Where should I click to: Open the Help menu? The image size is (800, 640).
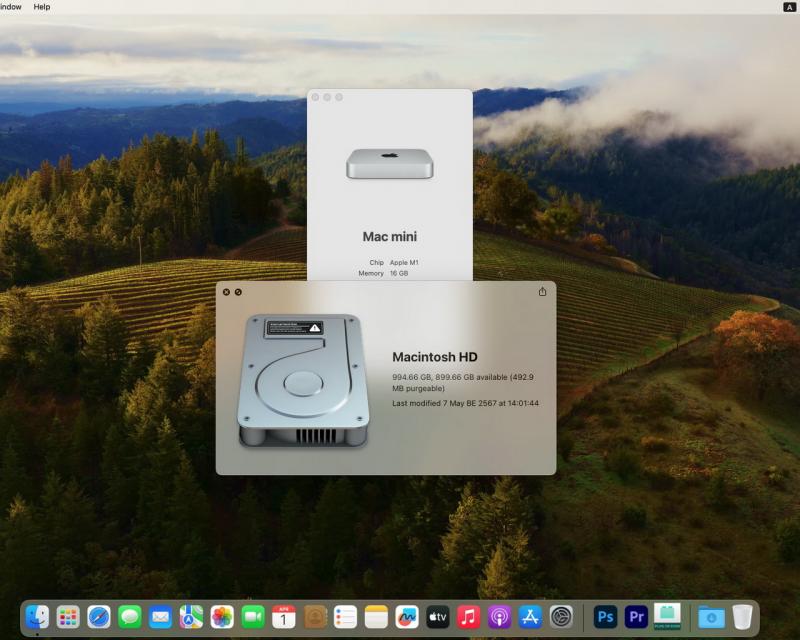(x=42, y=7)
